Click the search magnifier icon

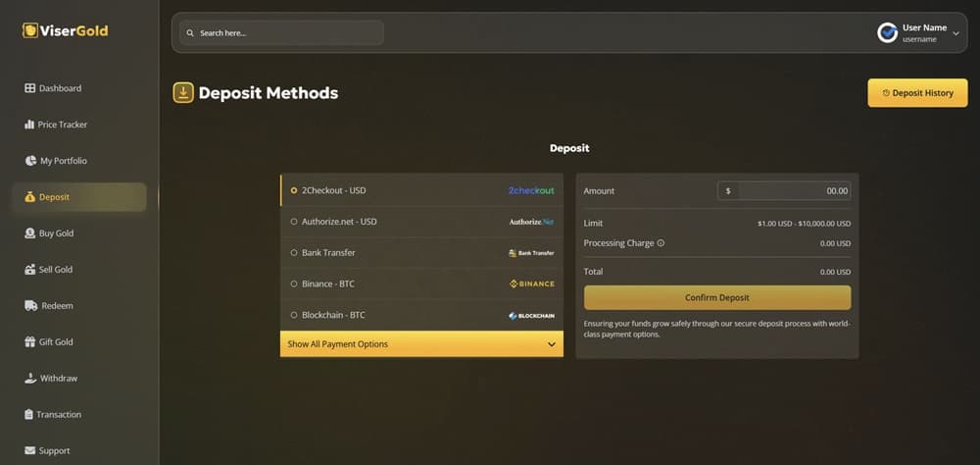click(x=190, y=33)
